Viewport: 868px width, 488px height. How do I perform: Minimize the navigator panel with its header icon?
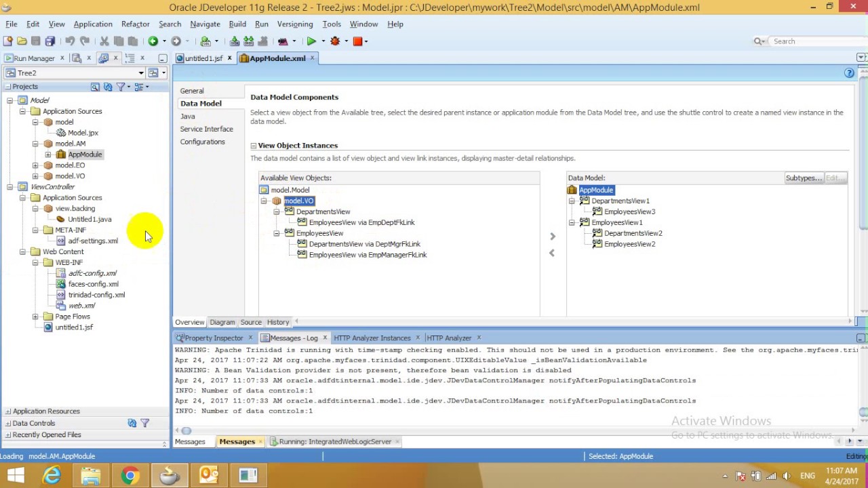(x=163, y=58)
